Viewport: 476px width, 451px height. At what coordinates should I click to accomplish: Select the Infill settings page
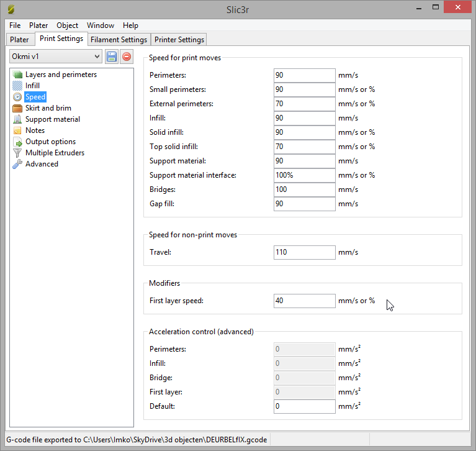coord(32,86)
